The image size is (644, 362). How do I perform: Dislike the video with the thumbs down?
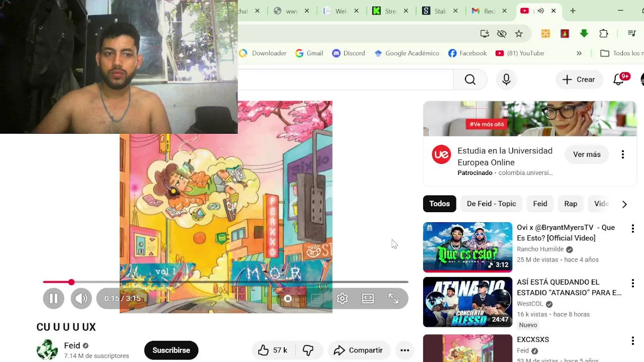[308, 350]
